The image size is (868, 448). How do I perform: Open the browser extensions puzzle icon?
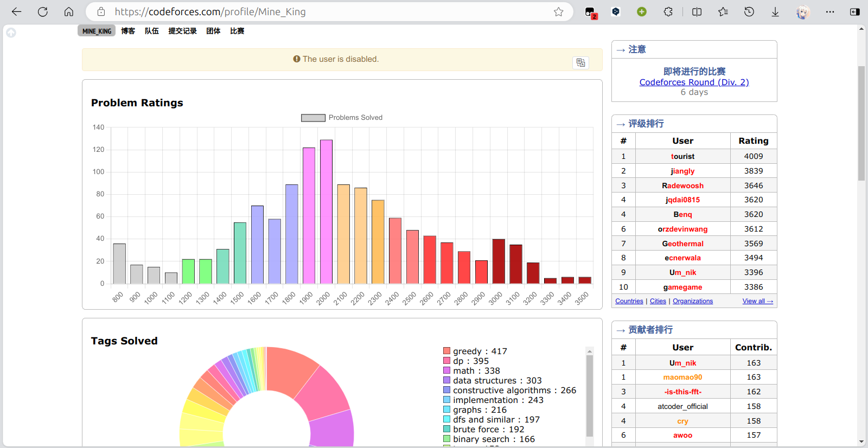tap(668, 11)
